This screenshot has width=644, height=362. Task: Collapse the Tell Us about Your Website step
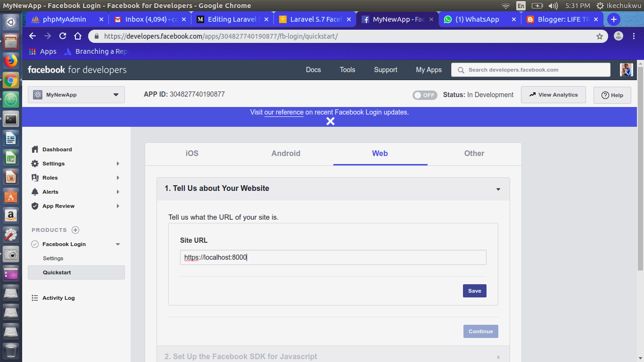pyautogui.click(x=498, y=189)
